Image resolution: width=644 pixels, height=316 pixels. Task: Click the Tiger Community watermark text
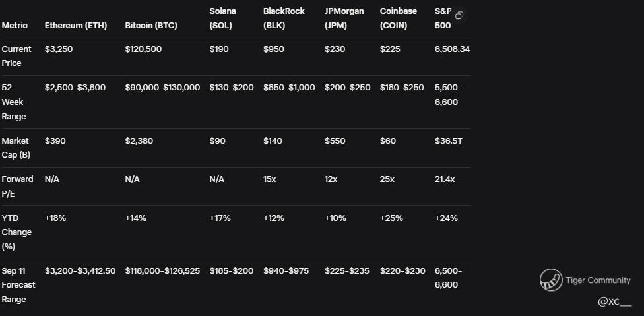tap(598, 280)
